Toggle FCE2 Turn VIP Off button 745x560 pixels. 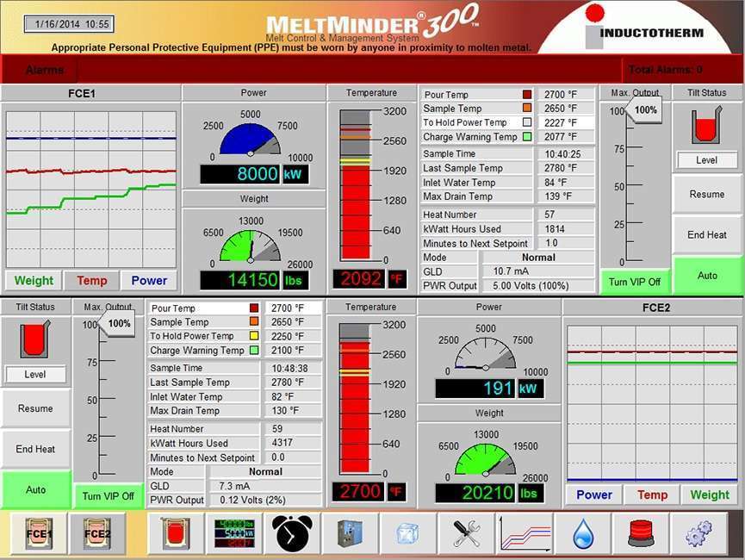tap(108, 496)
